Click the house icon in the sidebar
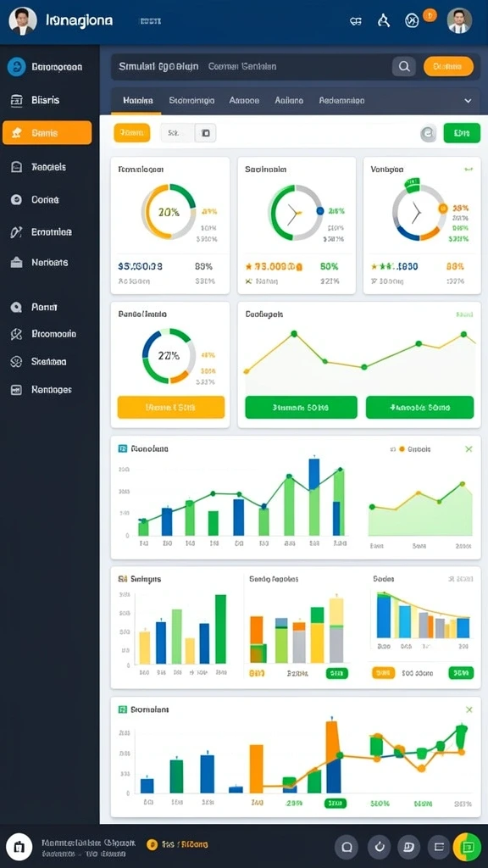This screenshot has height=868, width=488. pos(17,263)
